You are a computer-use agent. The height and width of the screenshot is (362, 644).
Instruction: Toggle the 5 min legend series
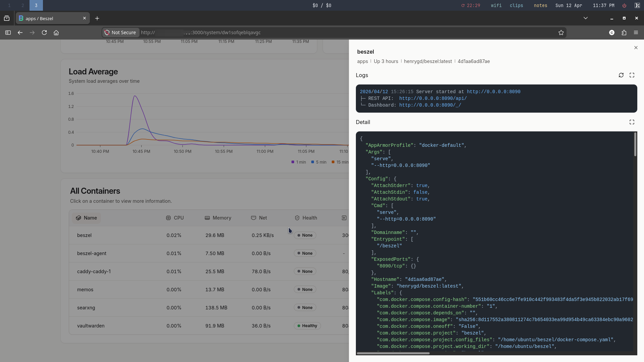(319, 162)
